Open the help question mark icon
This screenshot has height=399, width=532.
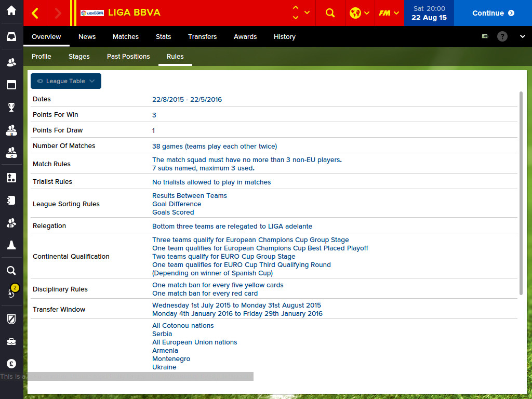pos(502,36)
